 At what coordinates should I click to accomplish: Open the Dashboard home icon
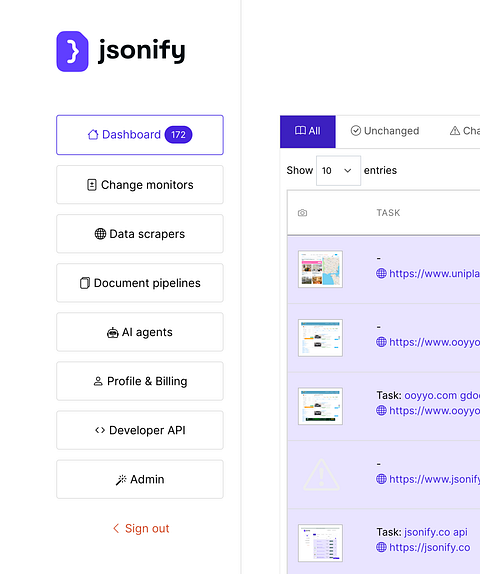[x=93, y=135]
